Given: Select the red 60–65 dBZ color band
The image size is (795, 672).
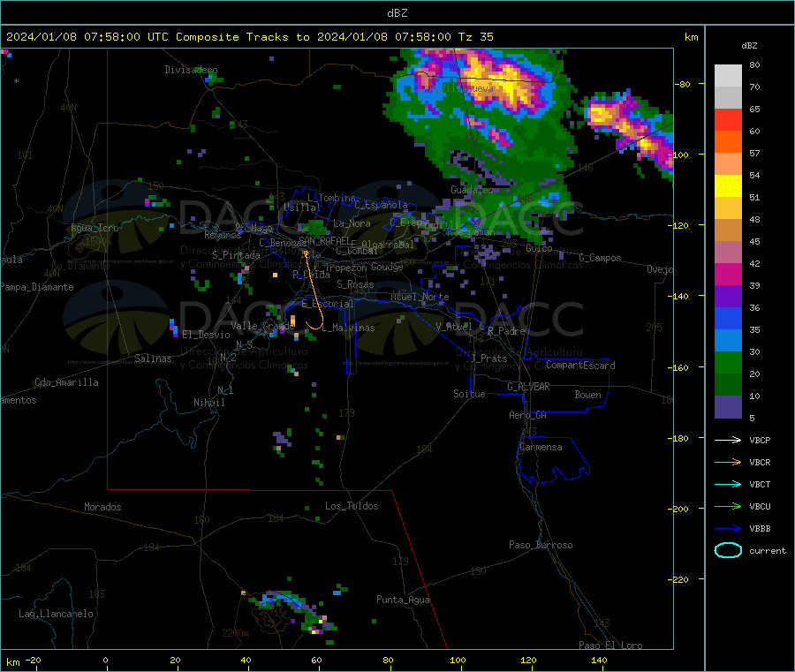Looking at the screenshot, I should click(728, 120).
